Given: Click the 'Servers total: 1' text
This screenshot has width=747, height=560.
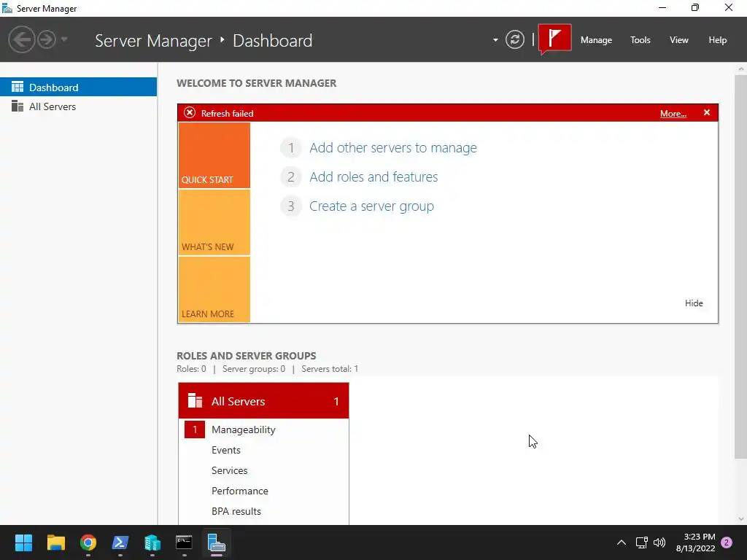Looking at the screenshot, I should click(x=330, y=369).
